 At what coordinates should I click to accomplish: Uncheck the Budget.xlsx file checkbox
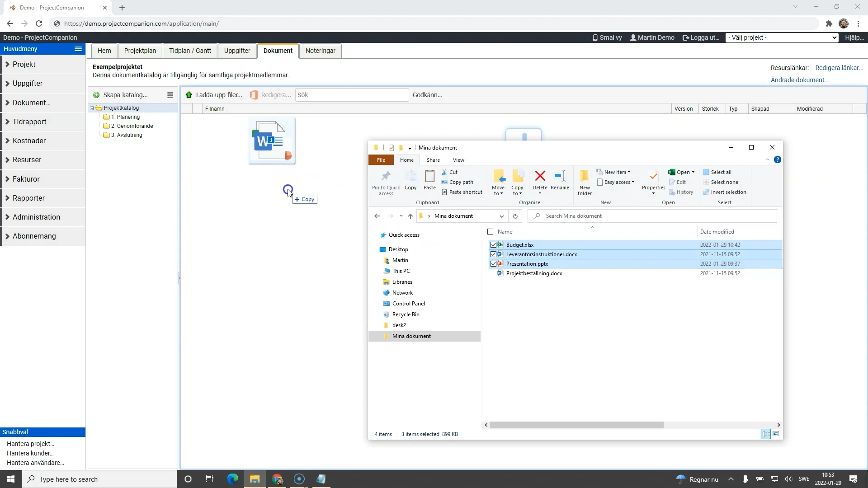[493, 245]
